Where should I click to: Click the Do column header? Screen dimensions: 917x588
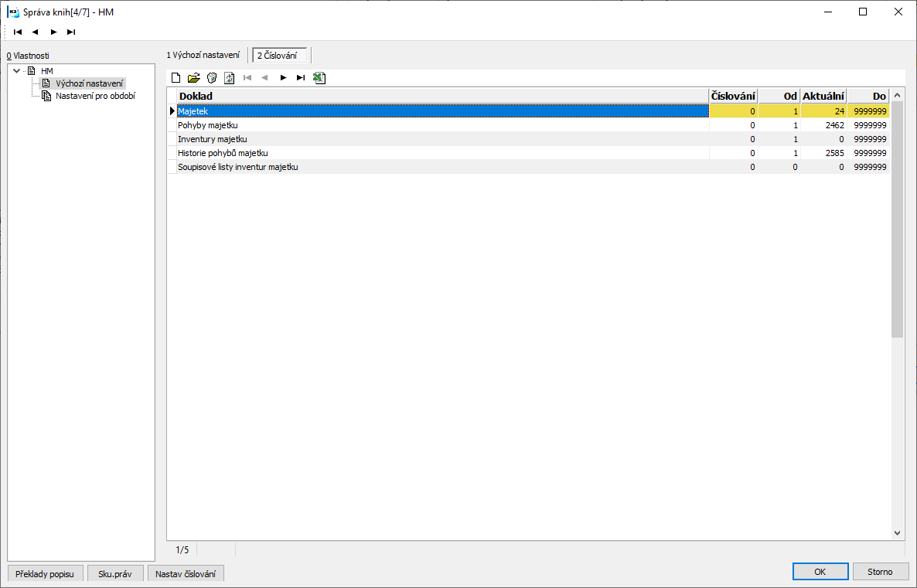868,96
